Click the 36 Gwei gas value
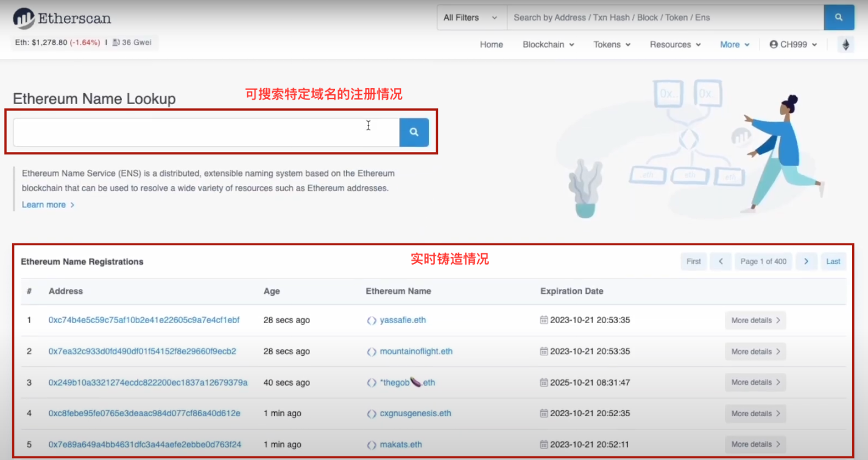 tap(136, 43)
